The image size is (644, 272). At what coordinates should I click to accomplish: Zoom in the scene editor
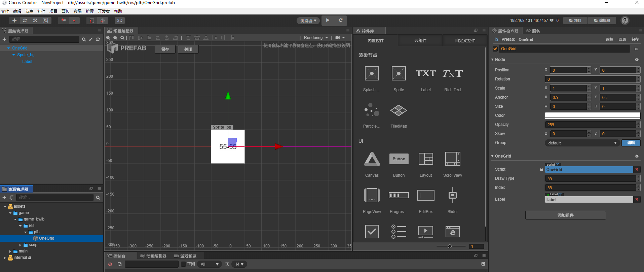click(x=108, y=38)
